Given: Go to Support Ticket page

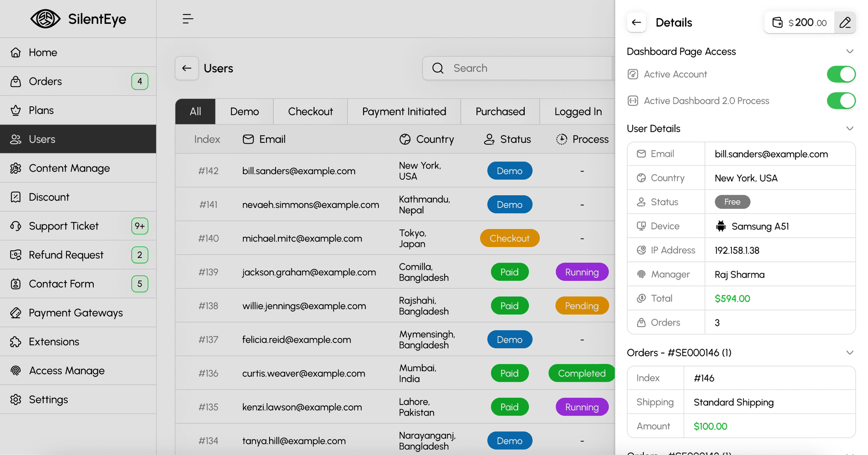Looking at the screenshot, I should (78, 226).
